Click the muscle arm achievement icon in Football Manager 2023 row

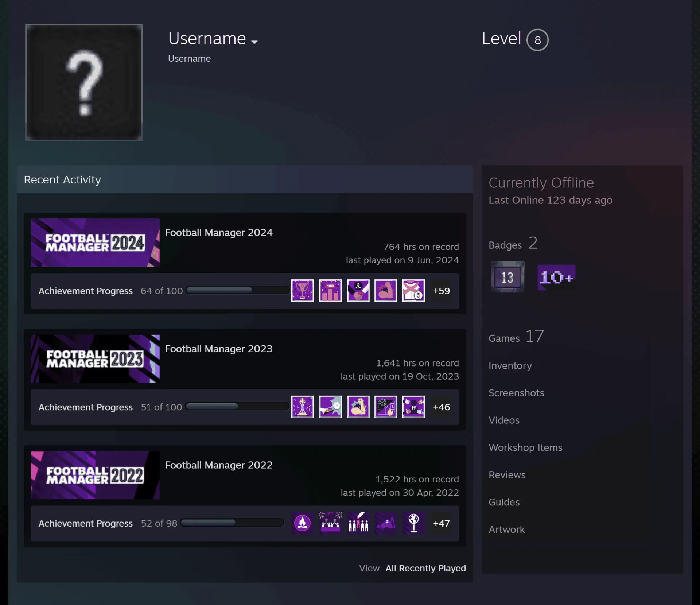(x=358, y=407)
